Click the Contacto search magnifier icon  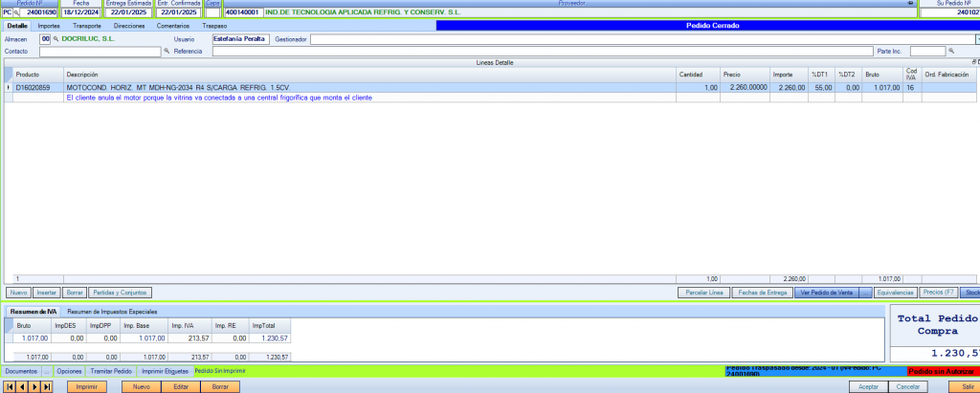point(167,51)
